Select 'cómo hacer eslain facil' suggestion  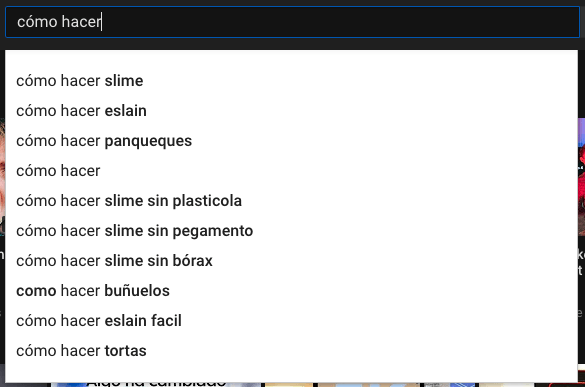click(291, 321)
